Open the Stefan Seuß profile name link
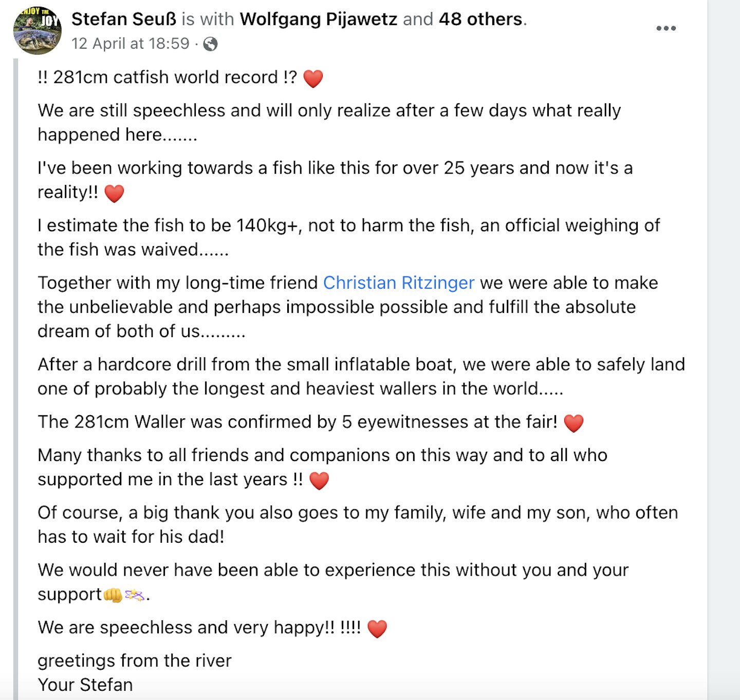Screen dimensions: 740x700 pos(124,19)
